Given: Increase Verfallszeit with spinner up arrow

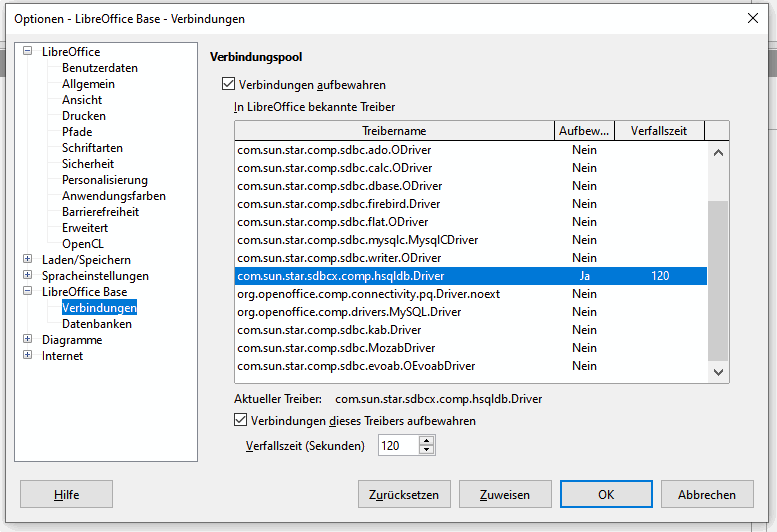Looking at the screenshot, I should coord(427,440).
